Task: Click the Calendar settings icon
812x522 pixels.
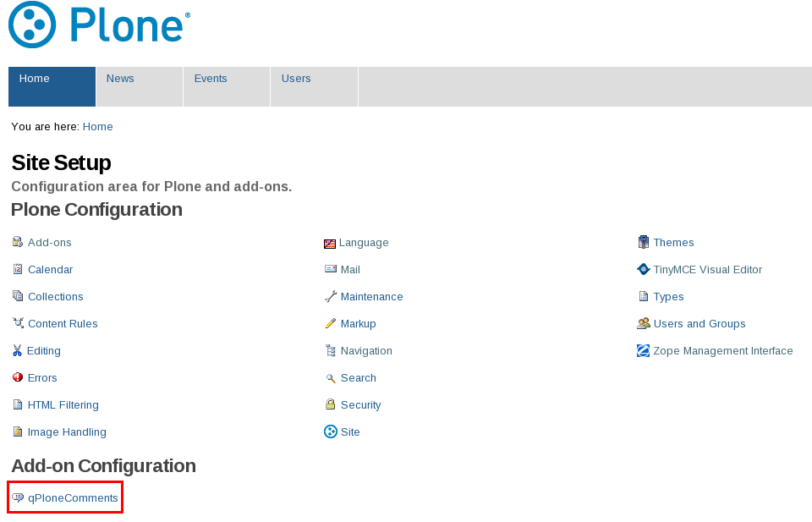Action: click(x=18, y=270)
